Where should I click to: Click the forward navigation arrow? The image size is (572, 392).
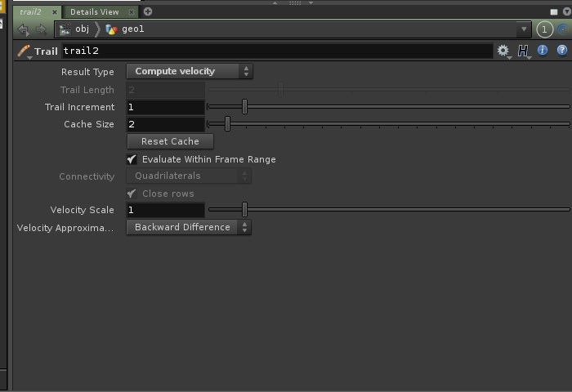(40, 29)
